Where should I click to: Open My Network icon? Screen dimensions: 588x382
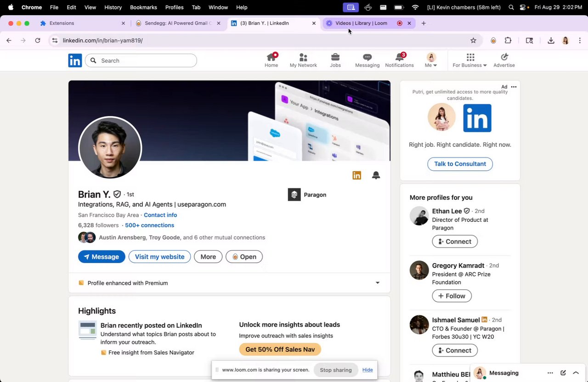pyautogui.click(x=303, y=60)
